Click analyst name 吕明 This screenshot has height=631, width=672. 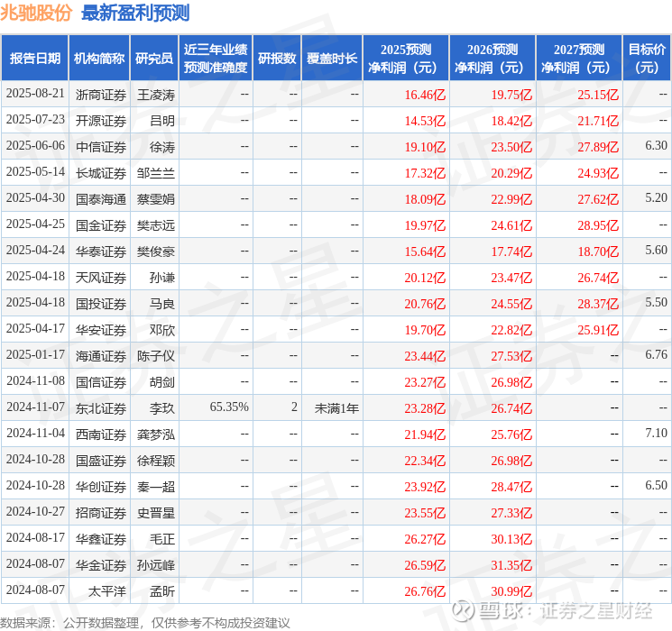click(162, 121)
